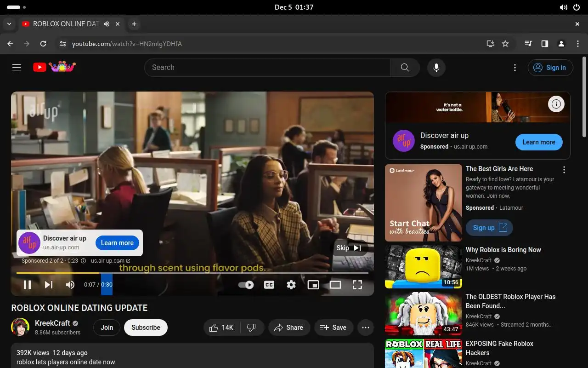
Task: Start voice search with the microphone icon
Action: (x=436, y=68)
